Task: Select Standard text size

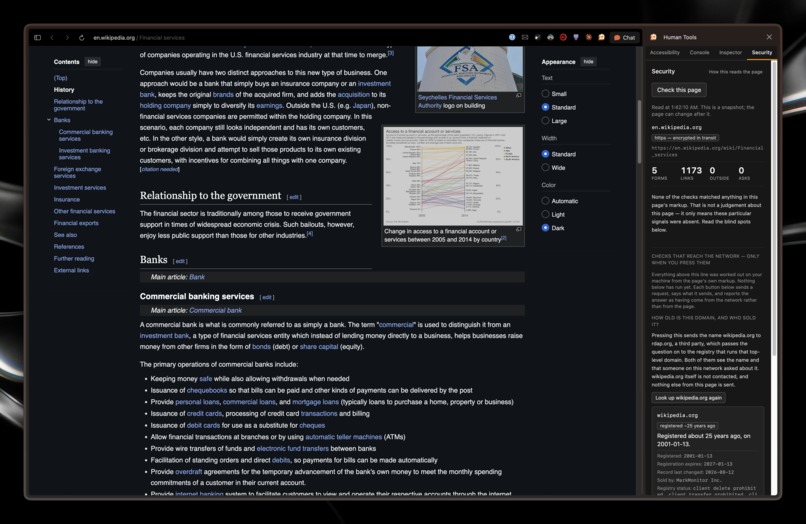Action: [545, 107]
